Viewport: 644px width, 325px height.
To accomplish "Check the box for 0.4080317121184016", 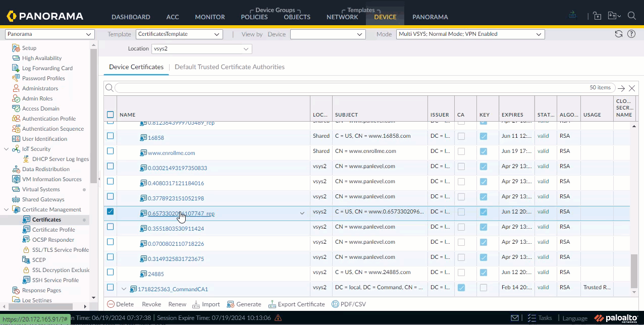I will click(x=111, y=181).
